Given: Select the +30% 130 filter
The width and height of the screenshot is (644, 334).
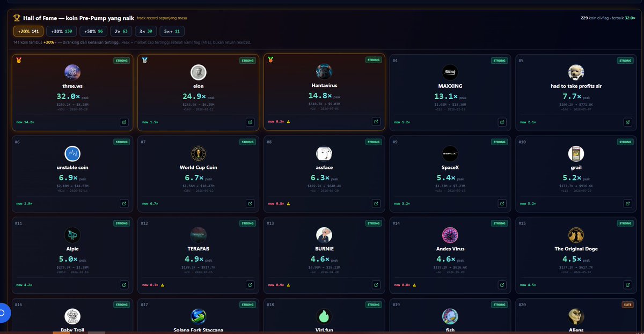Looking at the screenshot, I should 62,32.
